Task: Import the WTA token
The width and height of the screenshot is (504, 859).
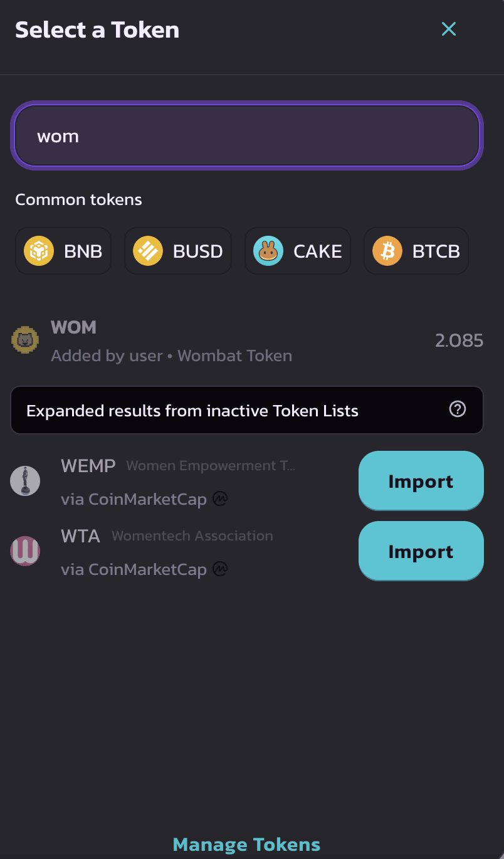Action: pos(421,551)
